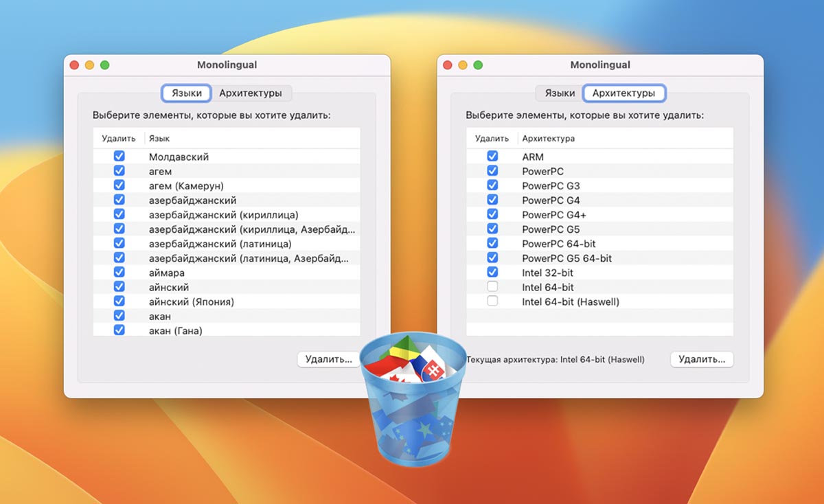Switch to Языки tab in right window
This screenshot has height=504, width=824.
560,93
